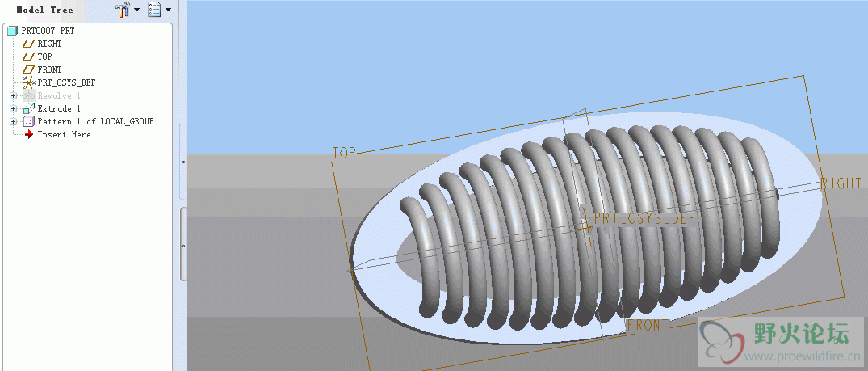
Task: Click the FRONT plane label in viewport
Action: pyautogui.click(x=648, y=325)
